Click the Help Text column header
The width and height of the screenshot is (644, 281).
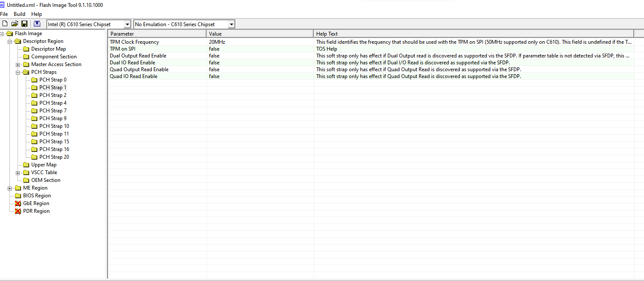coord(473,33)
